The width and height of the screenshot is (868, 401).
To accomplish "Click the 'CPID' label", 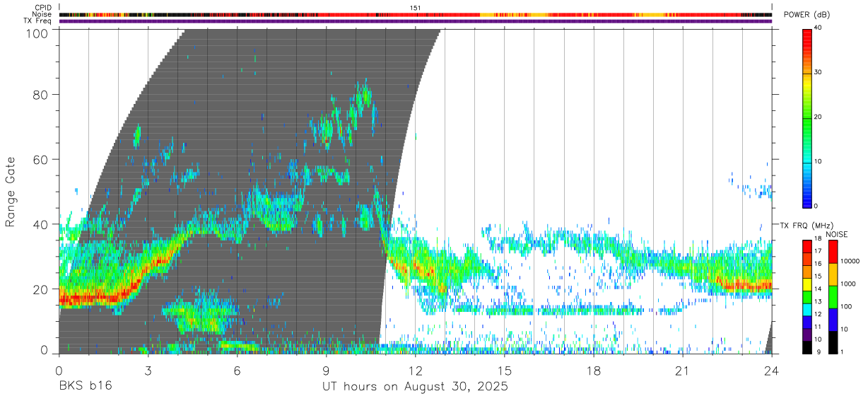I will coord(43,8).
